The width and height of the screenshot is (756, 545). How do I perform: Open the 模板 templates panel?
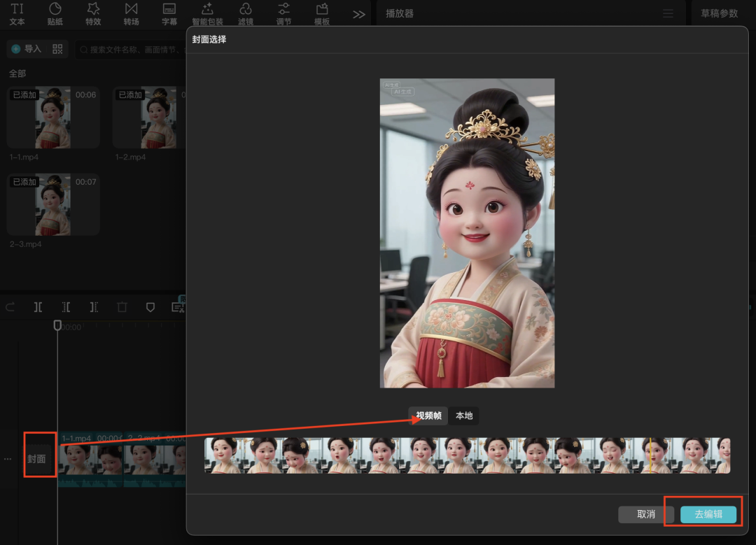click(322, 14)
